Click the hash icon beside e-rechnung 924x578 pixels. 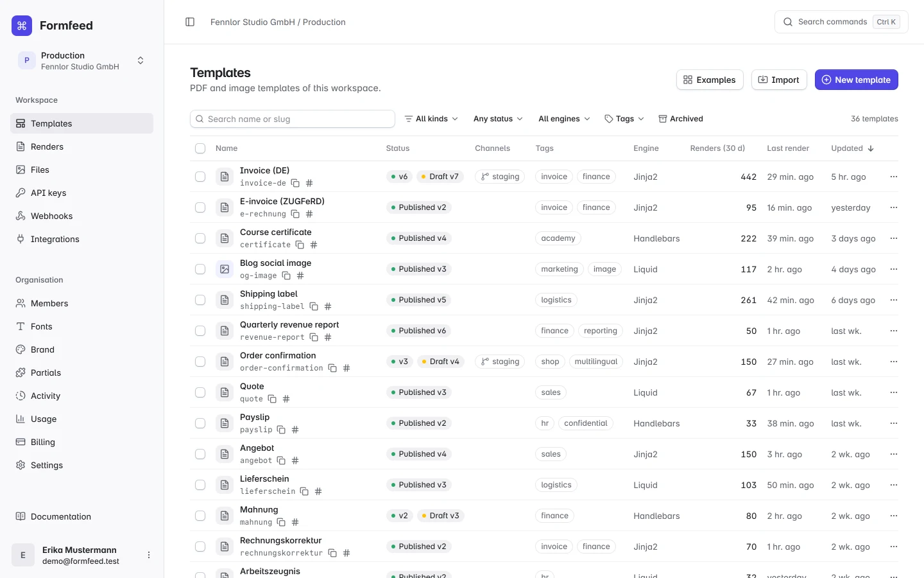[x=309, y=214]
